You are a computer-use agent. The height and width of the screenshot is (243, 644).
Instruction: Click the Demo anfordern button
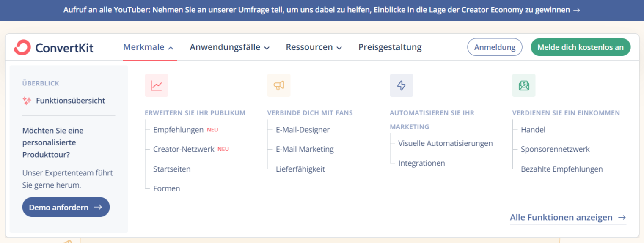click(x=66, y=207)
